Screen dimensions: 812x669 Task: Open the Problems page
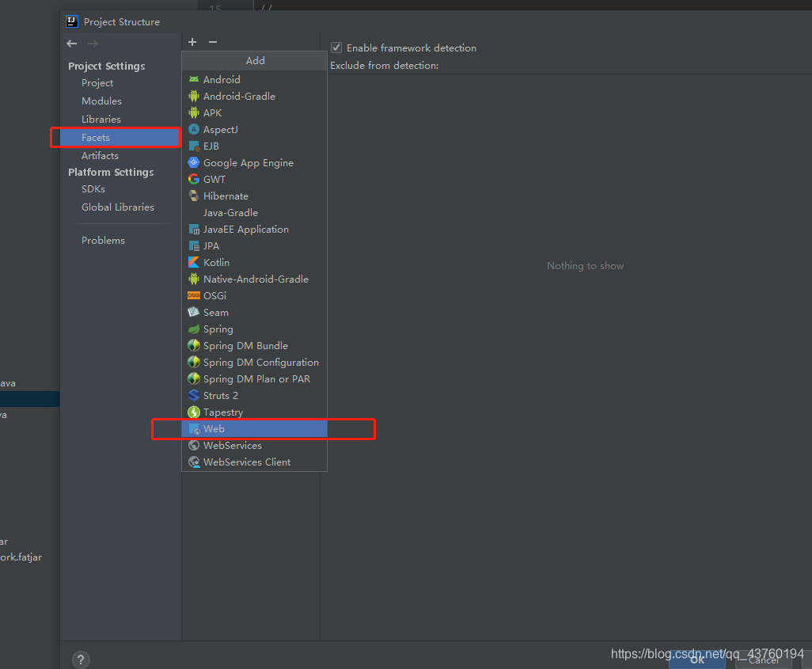tap(103, 241)
